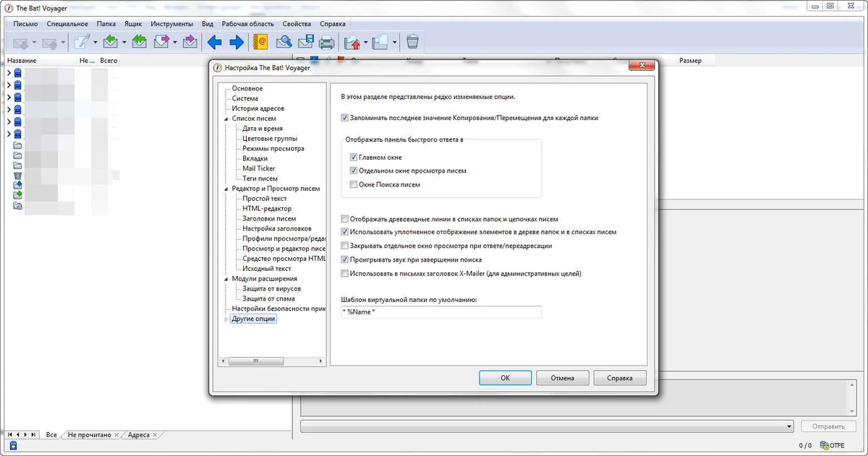
Task: Expand the Другие опции tree node
Action: click(x=226, y=319)
